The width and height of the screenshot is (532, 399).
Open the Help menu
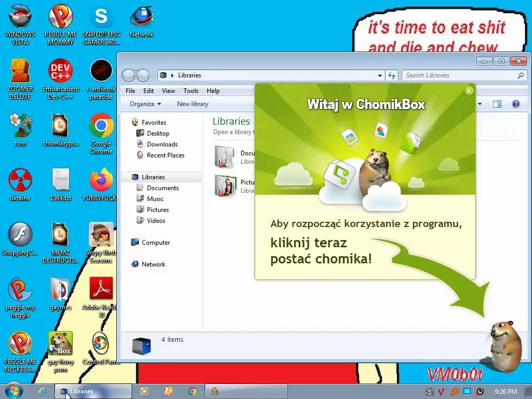213,91
